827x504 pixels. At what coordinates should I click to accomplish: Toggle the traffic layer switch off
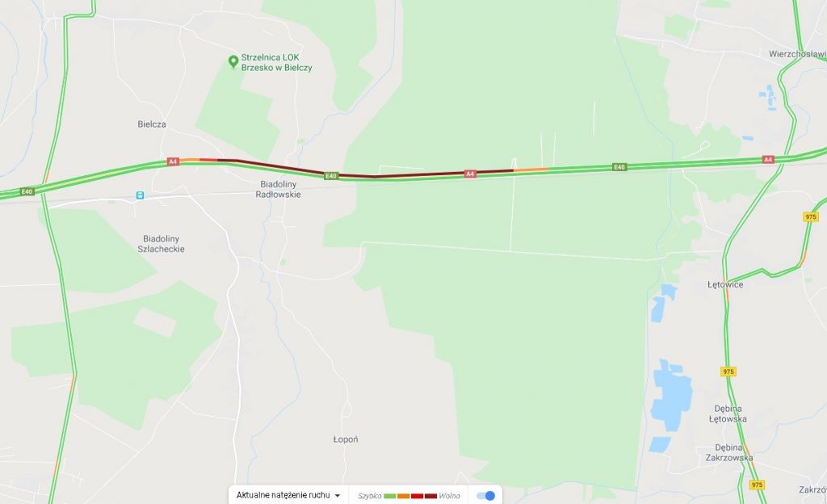(485, 496)
